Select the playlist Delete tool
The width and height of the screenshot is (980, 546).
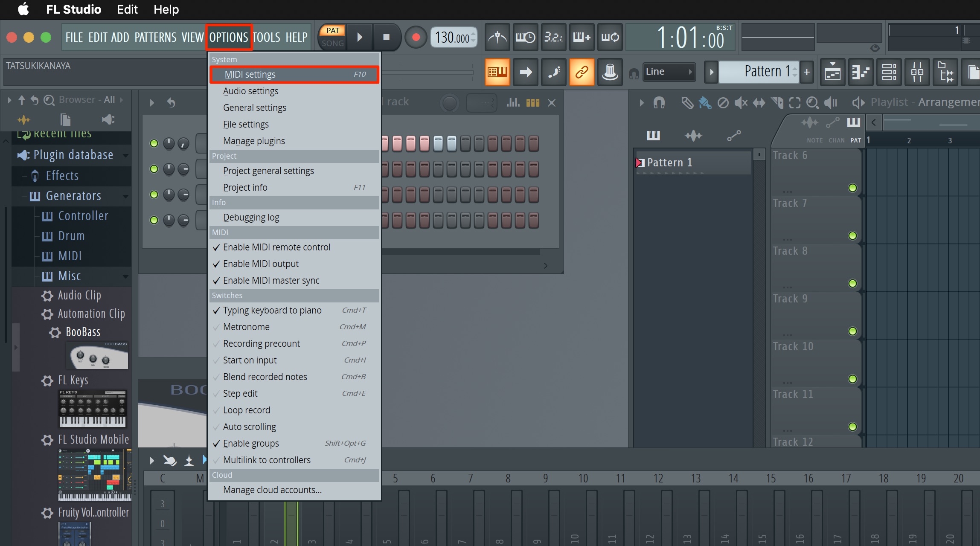[x=723, y=103]
